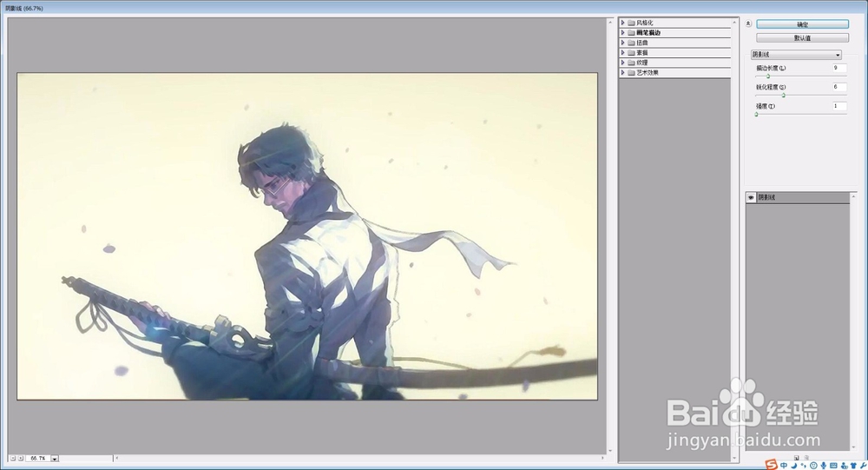This screenshot has height=470, width=868.
Task: Click the delete effect layer trash icon
Action: (806, 458)
